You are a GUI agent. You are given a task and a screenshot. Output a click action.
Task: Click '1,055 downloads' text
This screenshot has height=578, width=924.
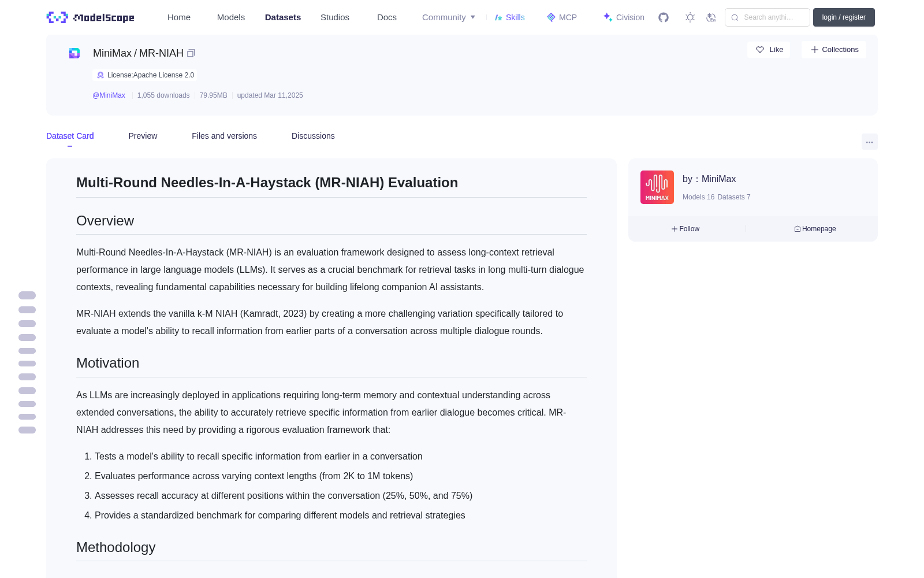tap(163, 95)
